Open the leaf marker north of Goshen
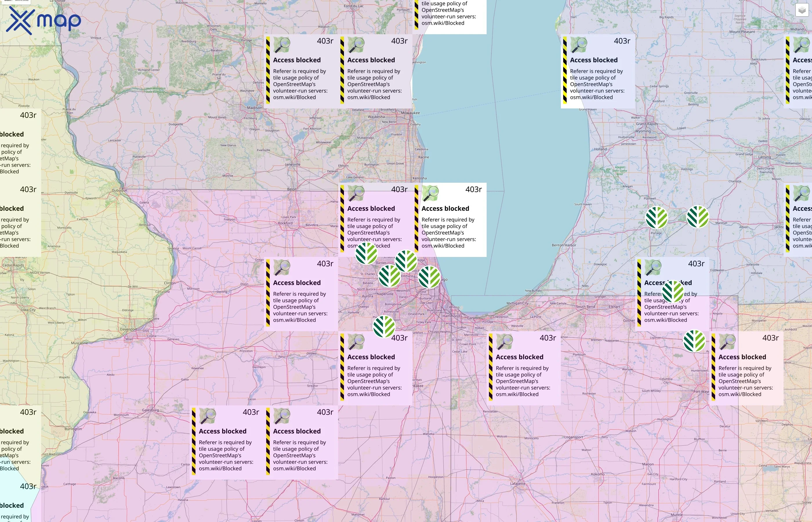812x522 pixels. point(673,291)
